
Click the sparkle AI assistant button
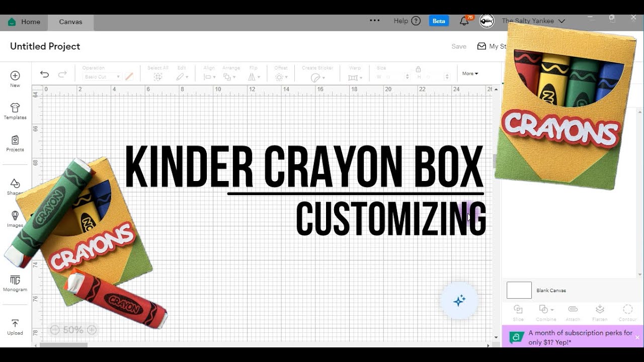pos(459,301)
